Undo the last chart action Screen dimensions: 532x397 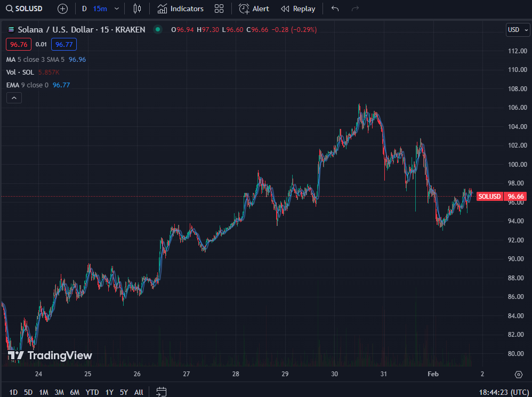[335, 9]
